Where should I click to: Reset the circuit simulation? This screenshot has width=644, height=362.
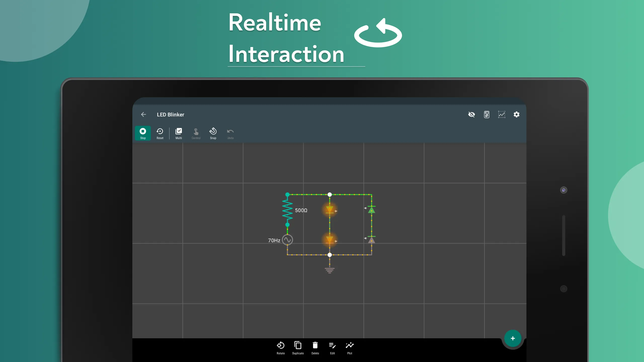[x=160, y=133]
